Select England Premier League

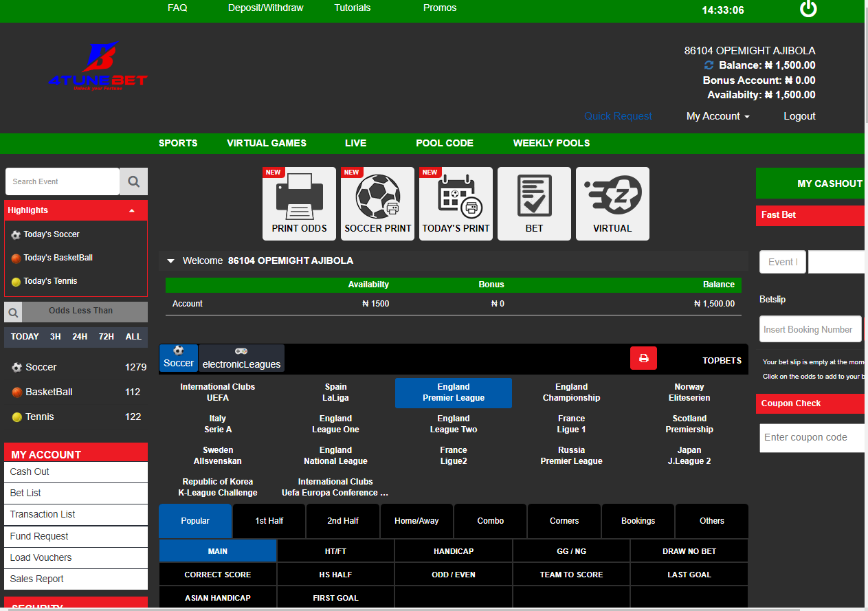click(x=454, y=392)
